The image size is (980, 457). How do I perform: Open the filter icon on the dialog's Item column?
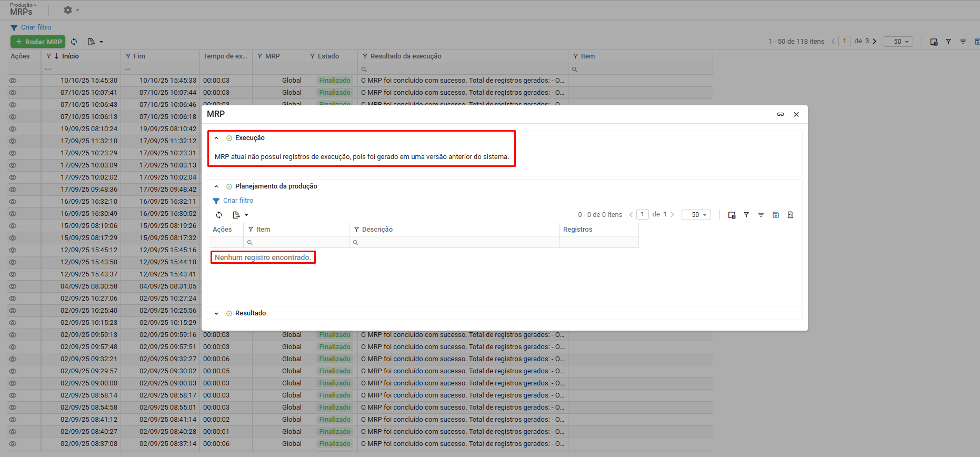coord(251,230)
